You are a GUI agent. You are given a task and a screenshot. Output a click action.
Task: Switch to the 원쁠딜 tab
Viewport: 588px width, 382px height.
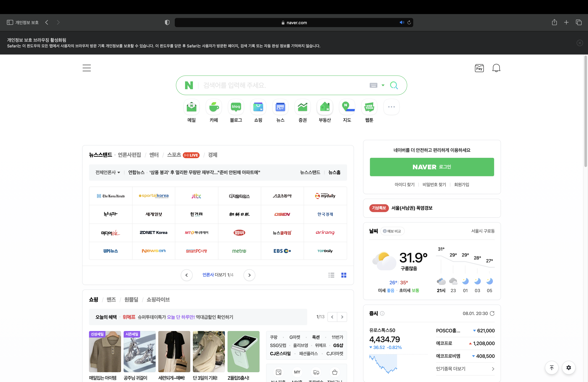[131, 299]
